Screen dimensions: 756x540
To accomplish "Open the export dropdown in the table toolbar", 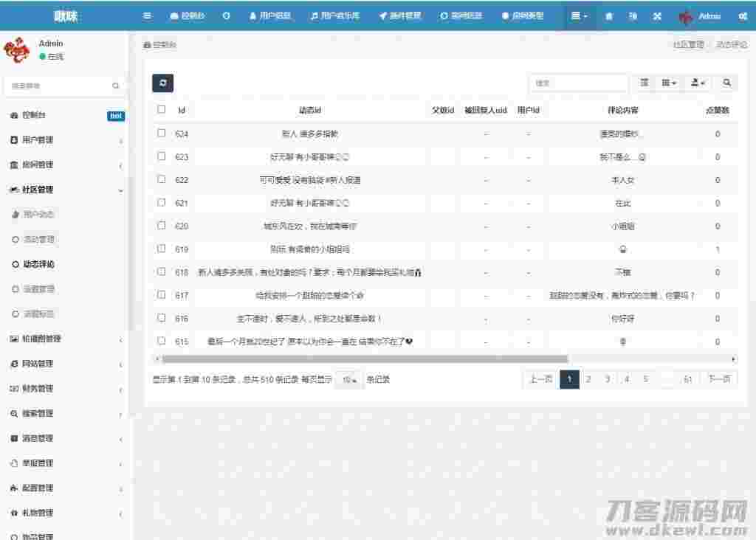I will (x=698, y=83).
